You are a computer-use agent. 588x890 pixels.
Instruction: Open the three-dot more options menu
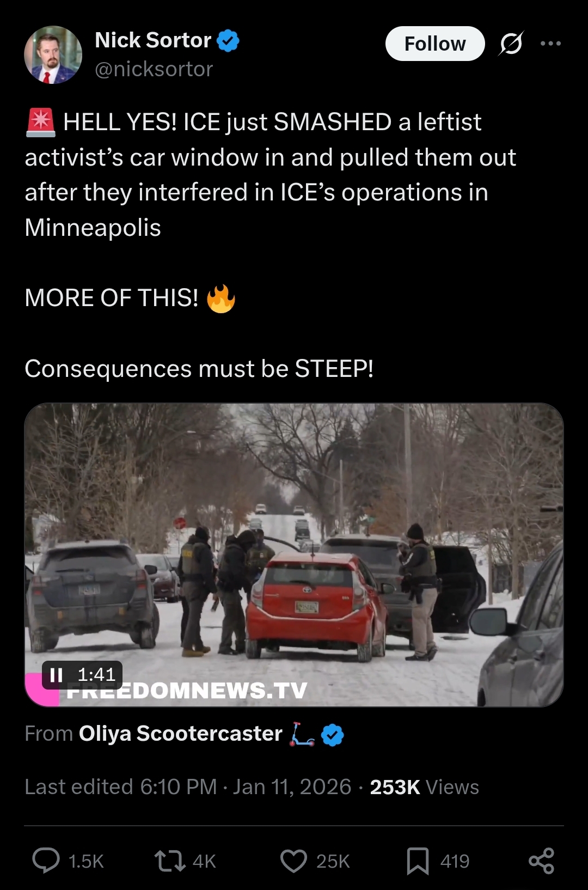click(x=550, y=43)
